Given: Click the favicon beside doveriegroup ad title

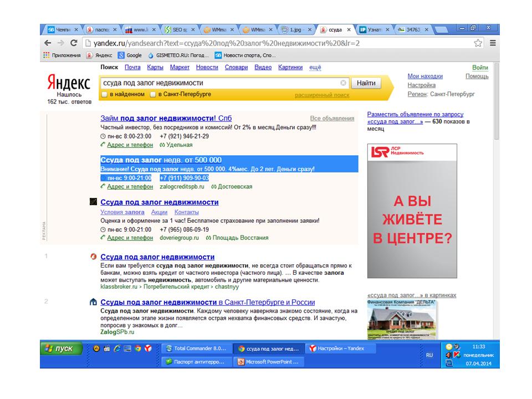Looking at the screenshot, I should point(93,202).
